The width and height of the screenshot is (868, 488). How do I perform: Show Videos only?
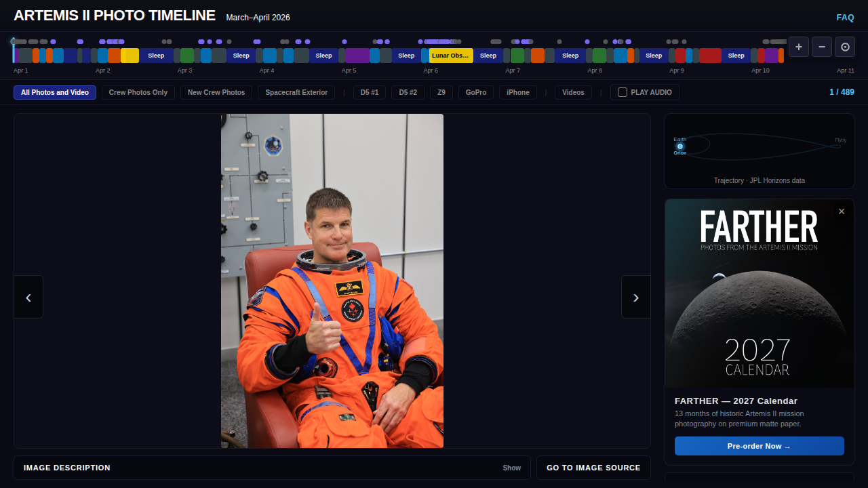click(573, 92)
